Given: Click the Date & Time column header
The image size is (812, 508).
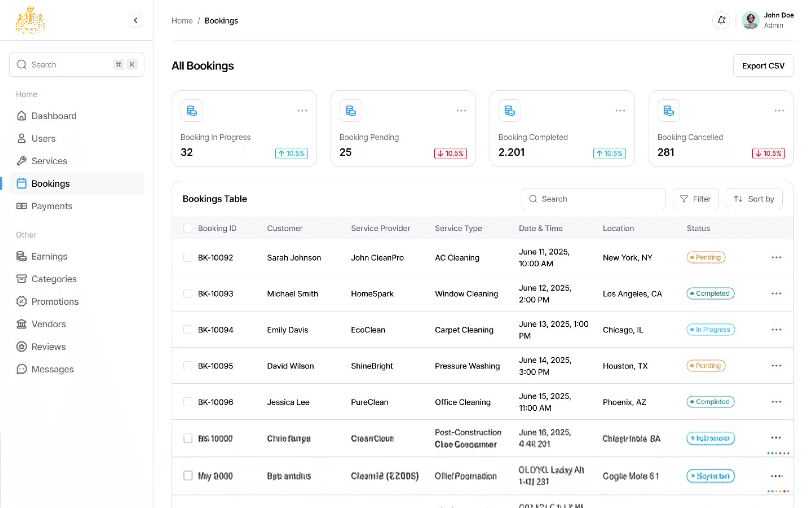Looking at the screenshot, I should pos(540,228).
